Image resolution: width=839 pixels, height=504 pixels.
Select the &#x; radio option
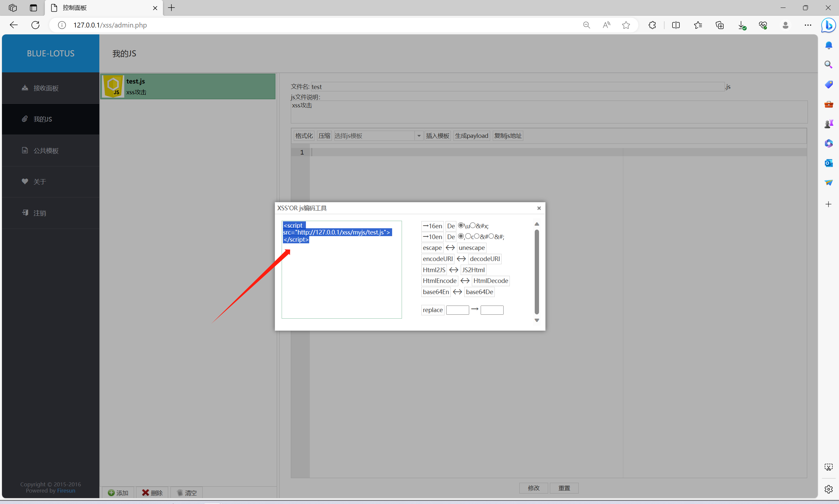[473, 226]
